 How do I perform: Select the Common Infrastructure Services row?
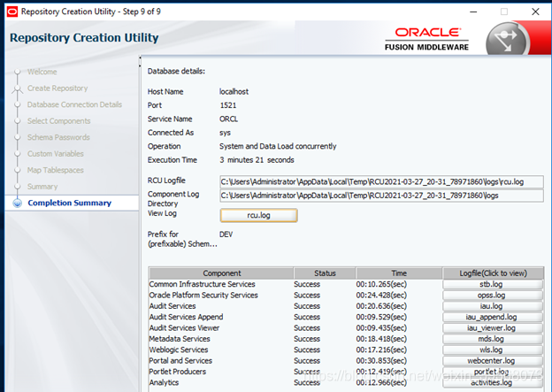pyautogui.click(x=202, y=284)
